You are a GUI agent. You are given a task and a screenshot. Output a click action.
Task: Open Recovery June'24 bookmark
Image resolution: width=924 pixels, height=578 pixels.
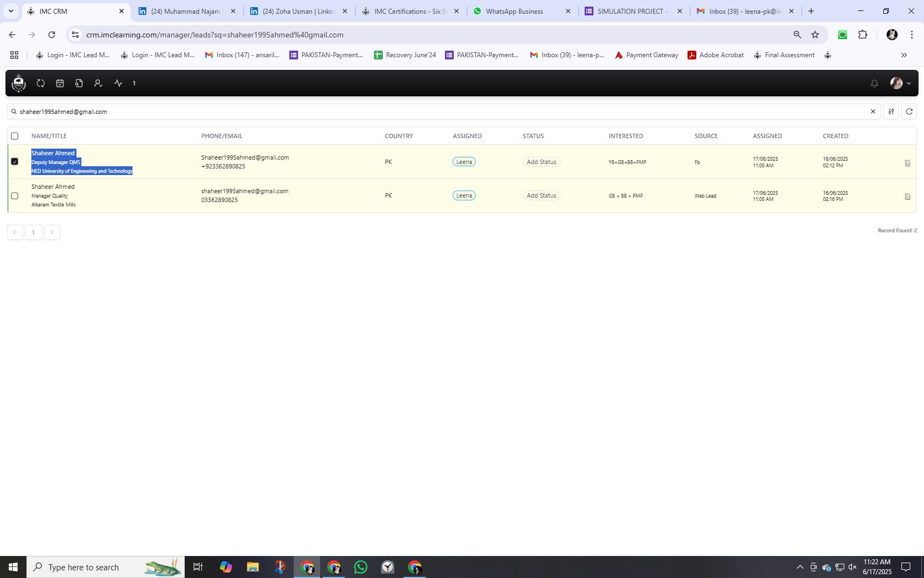tap(405, 55)
